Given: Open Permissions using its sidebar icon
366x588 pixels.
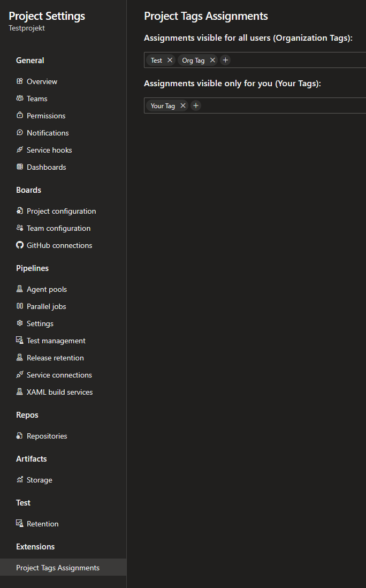Looking at the screenshot, I should pyautogui.click(x=20, y=115).
